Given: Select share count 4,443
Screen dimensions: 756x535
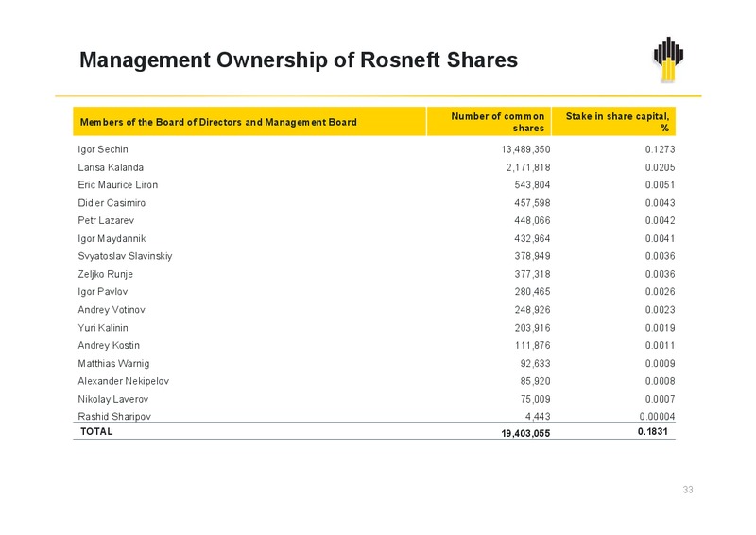Looking at the screenshot, I should click(x=538, y=416).
